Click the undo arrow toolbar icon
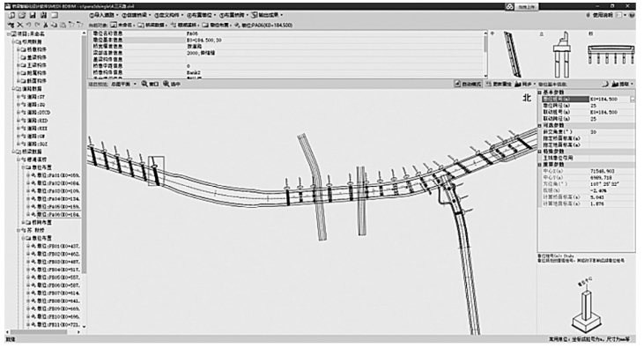Image resolution: width=644 pixels, height=348 pixels. pos(28,25)
